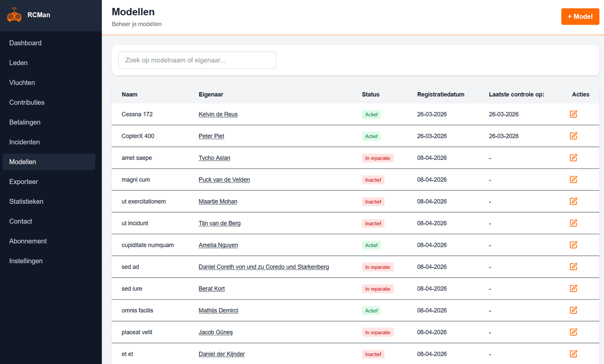The image size is (604, 364).
Task: Navigate to Incidenten section
Action: coord(25,142)
